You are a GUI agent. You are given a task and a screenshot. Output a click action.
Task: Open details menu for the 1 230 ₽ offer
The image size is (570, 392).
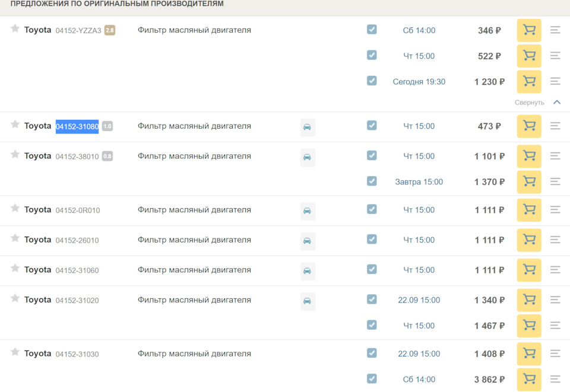click(x=555, y=81)
